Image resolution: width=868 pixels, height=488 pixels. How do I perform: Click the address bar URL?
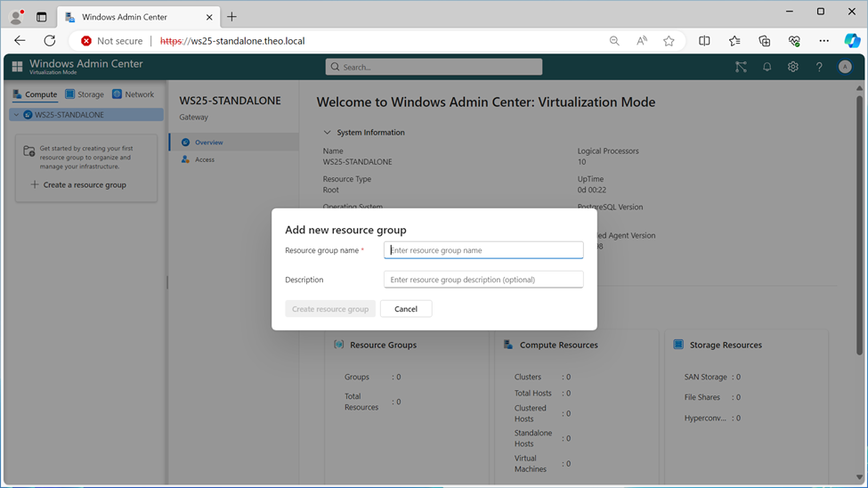[x=232, y=41]
